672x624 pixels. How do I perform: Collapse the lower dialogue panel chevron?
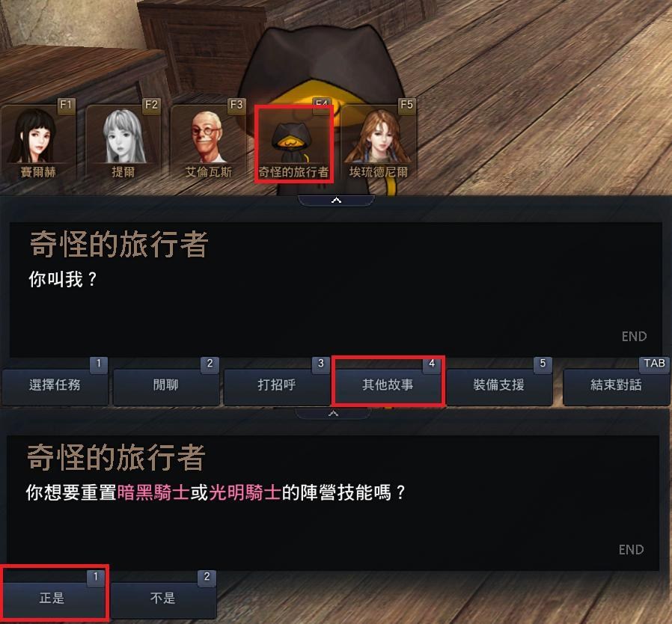click(x=333, y=414)
